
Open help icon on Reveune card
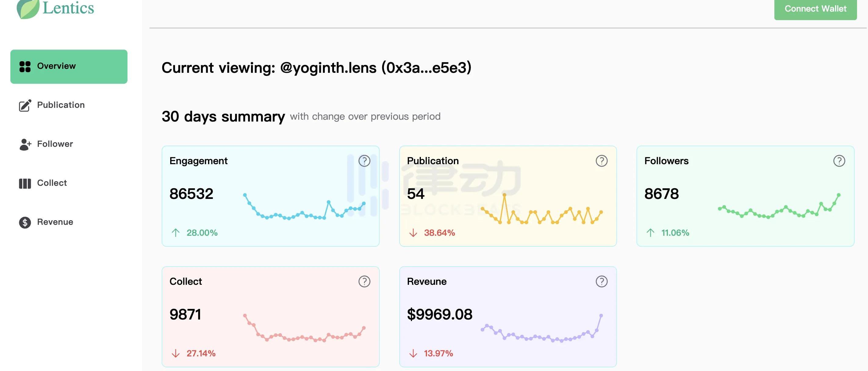[x=601, y=281]
